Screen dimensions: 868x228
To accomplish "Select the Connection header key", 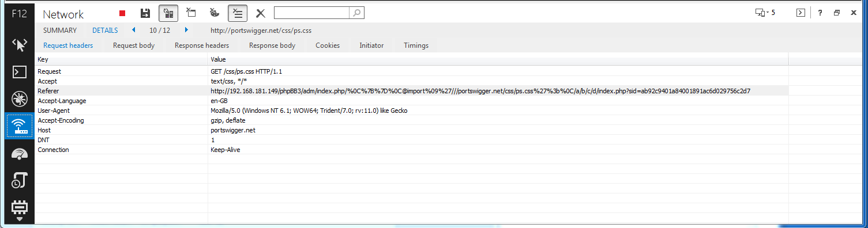I will (x=53, y=150).
